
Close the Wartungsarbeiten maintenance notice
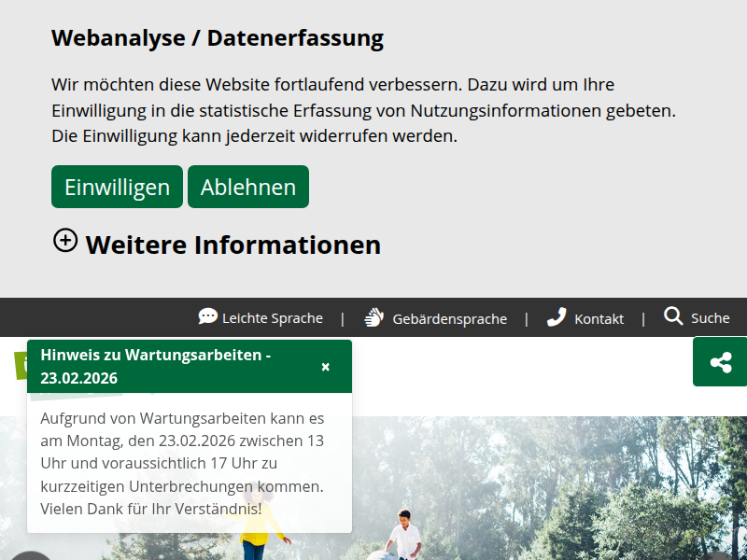point(326,367)
